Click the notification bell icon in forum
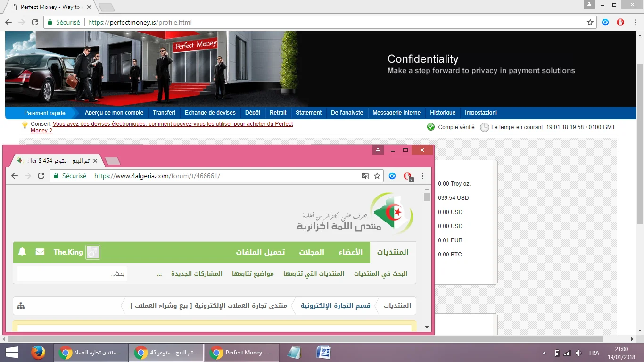The width and height of the screenshot is (644, 362). point(22,252)
